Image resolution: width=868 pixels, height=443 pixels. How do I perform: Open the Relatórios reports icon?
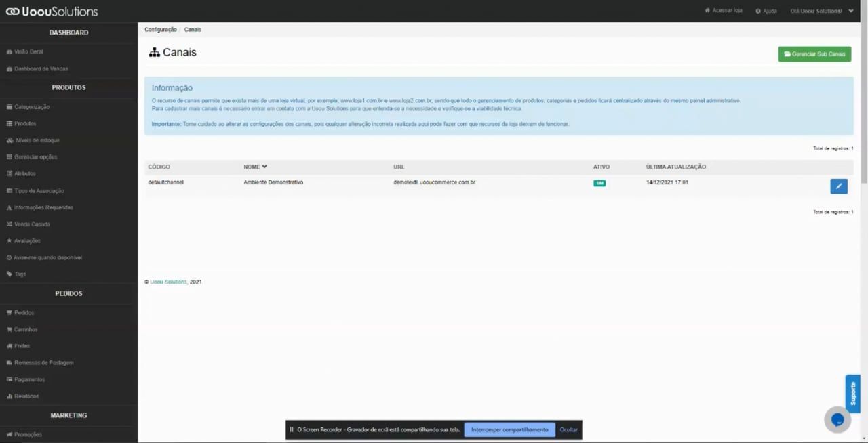pyautogui.click(x=9, y=396)
